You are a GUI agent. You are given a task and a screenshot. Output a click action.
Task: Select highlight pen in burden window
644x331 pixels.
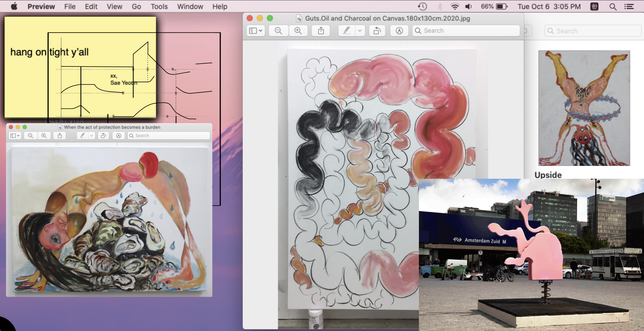(83, 135)
